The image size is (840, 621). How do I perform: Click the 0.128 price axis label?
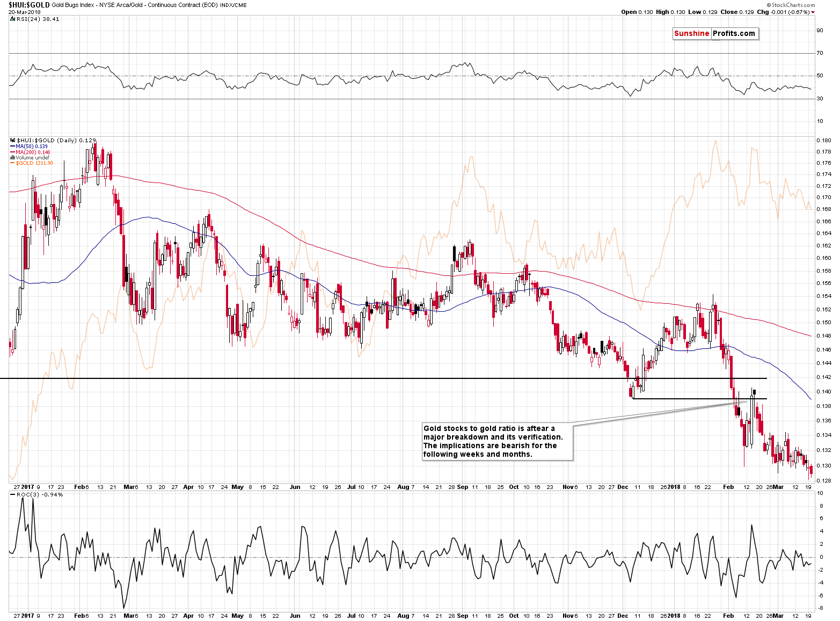click(x=824, y=480)
